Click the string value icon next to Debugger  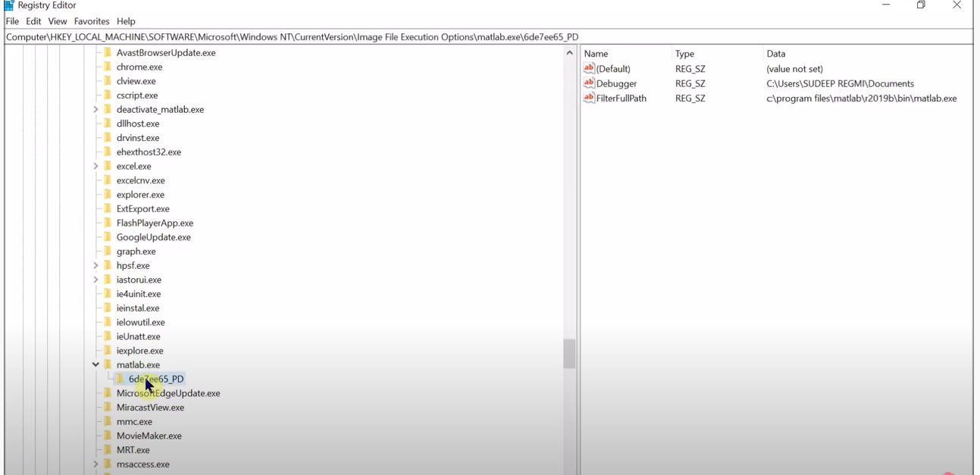[x=589, y=83]
